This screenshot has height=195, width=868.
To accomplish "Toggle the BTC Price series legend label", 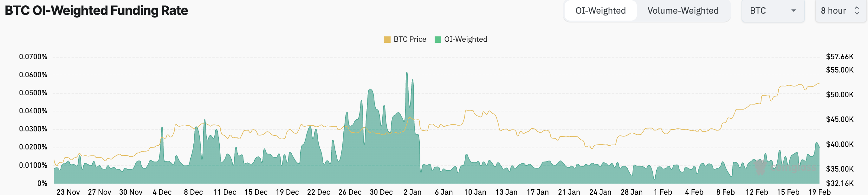I will click(410, 39).
